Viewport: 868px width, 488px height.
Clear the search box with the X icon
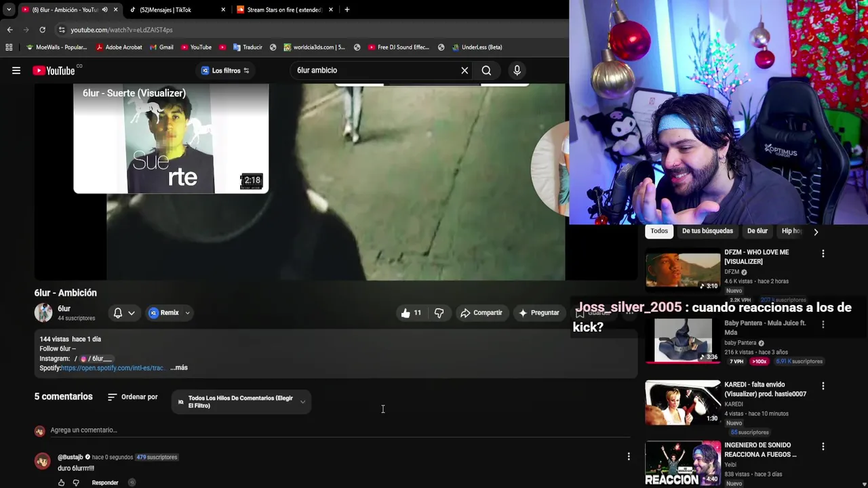pyautogui.click(x=465, y=70)
